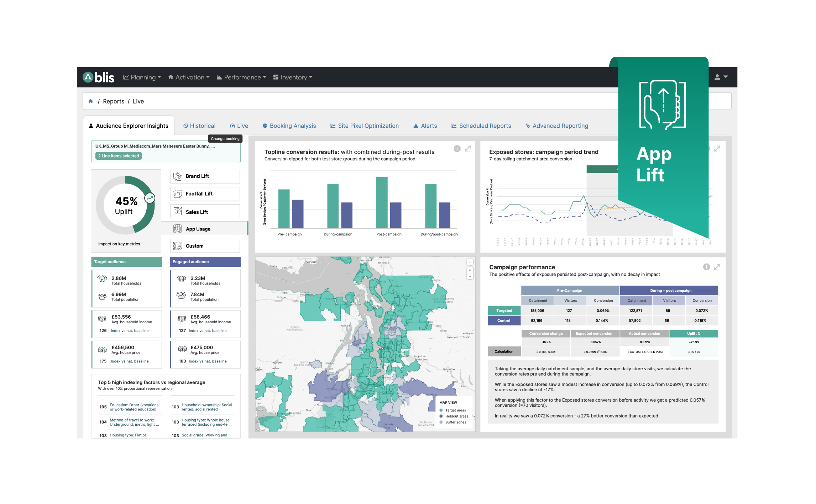Open the Performance dropdown menu
The width and height of the screenshot is (816, 504).
click(x=242, y=77)
